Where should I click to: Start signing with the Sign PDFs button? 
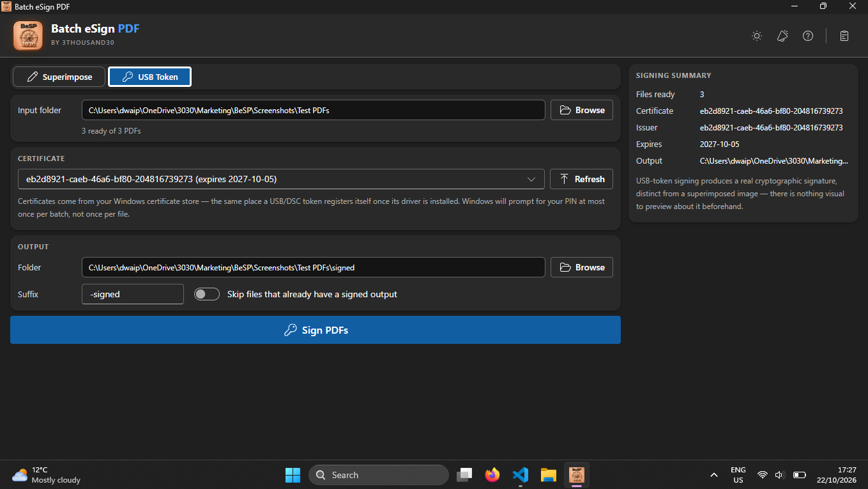316,330
